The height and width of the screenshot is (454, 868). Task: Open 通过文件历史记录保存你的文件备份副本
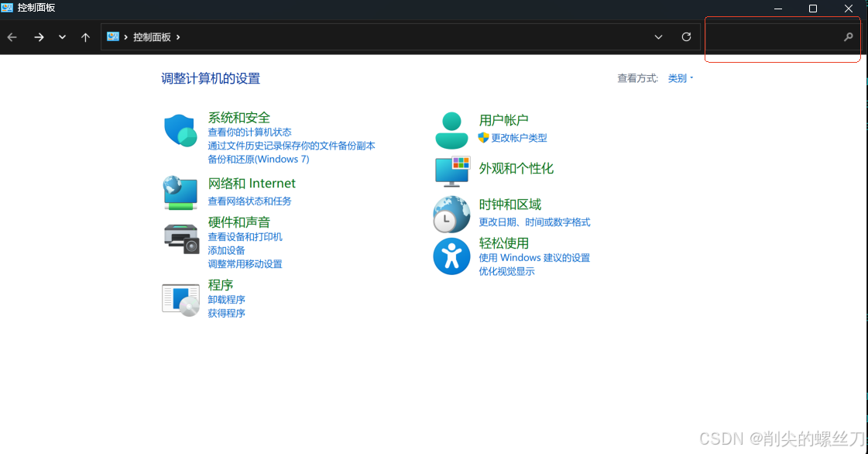tap(292, 146)
